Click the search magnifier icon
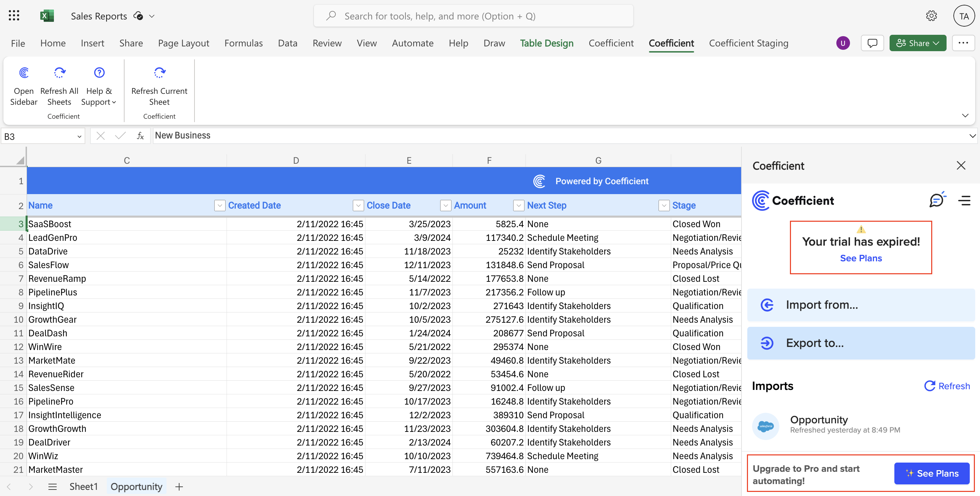Viewport: 980px width, 496px height. click(331, 16)
